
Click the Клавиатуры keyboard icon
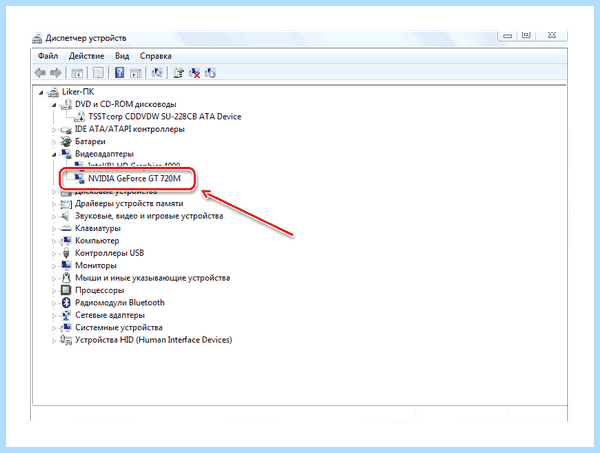coord(66,228)
